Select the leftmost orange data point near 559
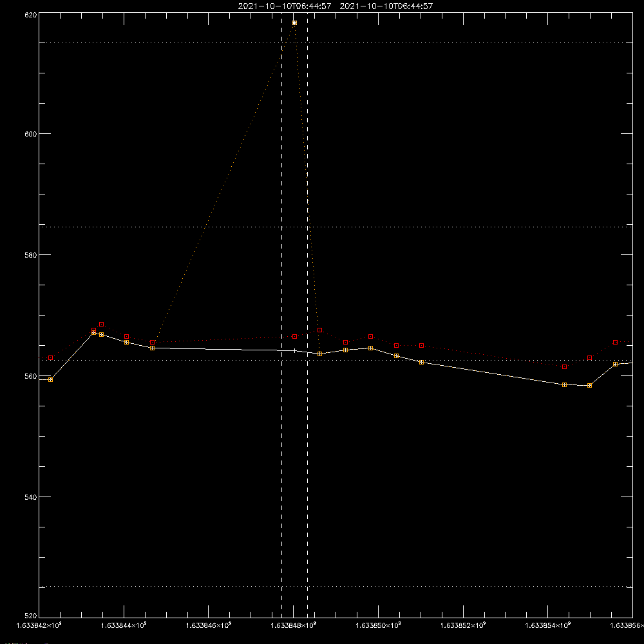 [50, 379]
